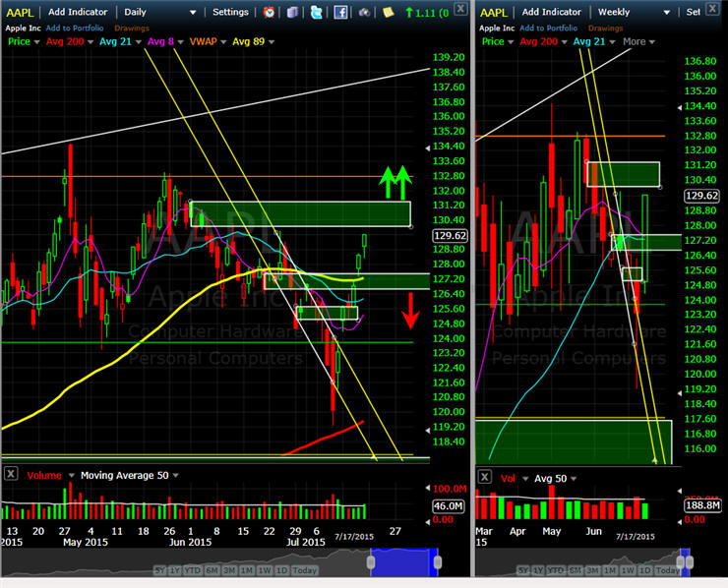This screenshot has width=728, height=588.
Task: Expand the Avg 89 indicator dropdown
Action: tap(272, 42)
